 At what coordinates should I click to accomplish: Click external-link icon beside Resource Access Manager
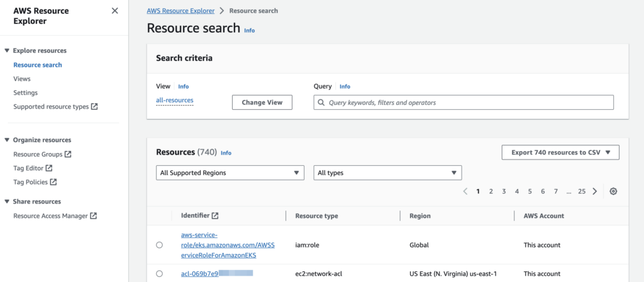[x=94, y=215]
